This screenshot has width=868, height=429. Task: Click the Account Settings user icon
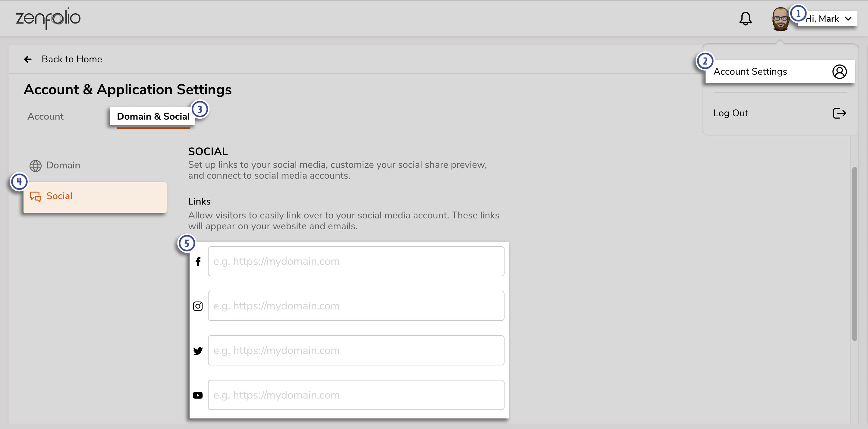point(839,72)
